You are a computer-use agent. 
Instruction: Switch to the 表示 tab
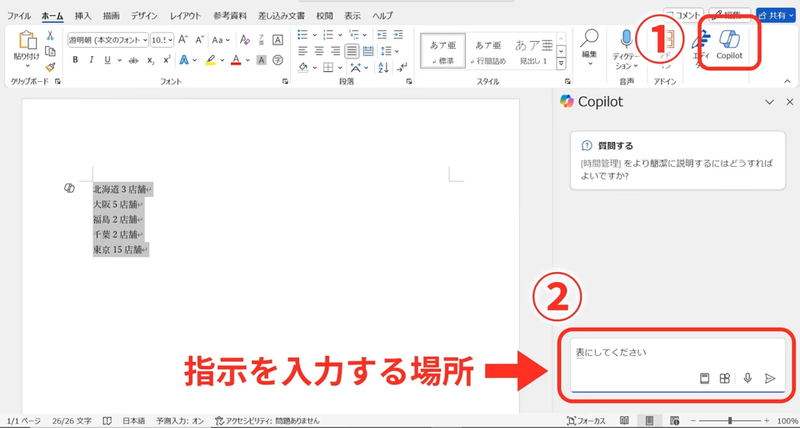tap(353, 16)
